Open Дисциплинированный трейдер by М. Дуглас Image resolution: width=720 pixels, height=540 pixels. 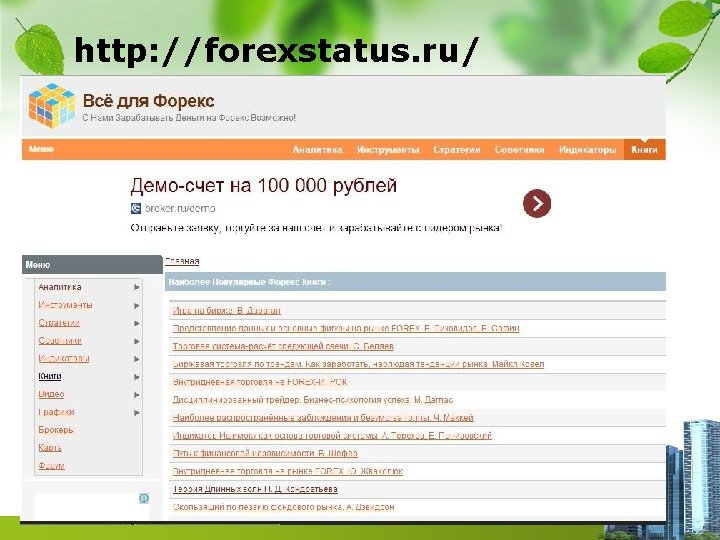pos(313,400)
